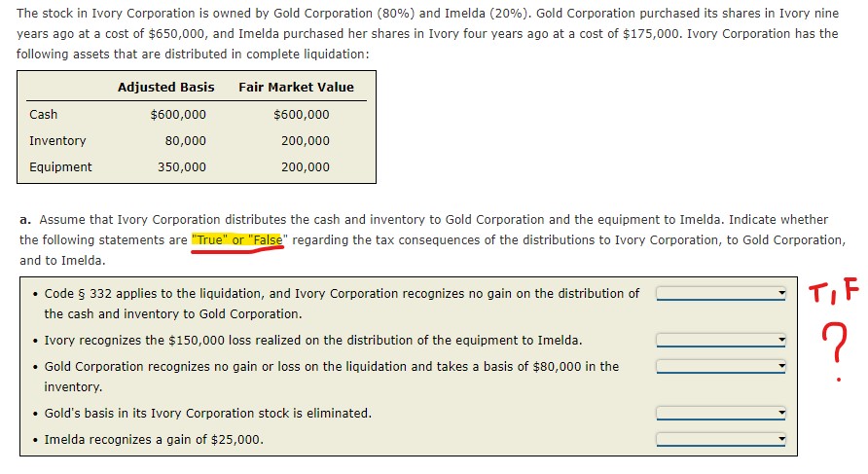The height and width of the screenshot is (474, 868).
Task: Open dropdown for Imelda $25,000 gain statement
Action: click(721, 439)
